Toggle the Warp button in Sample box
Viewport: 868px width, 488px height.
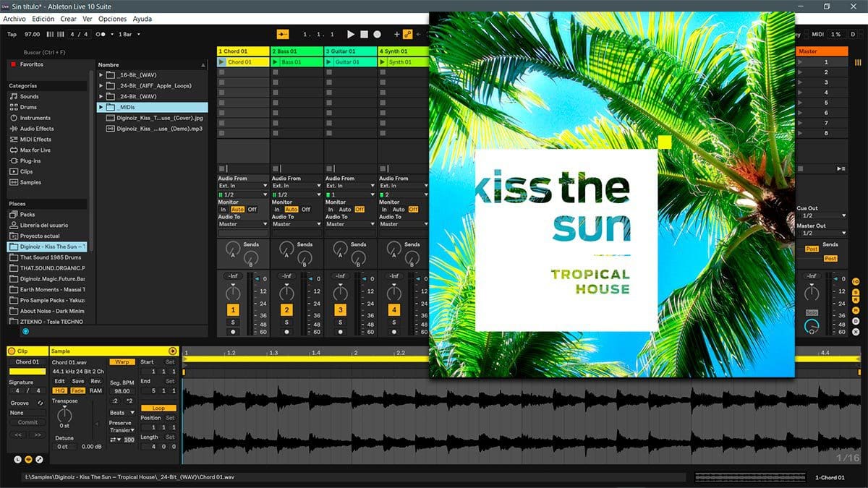point(122,362)
